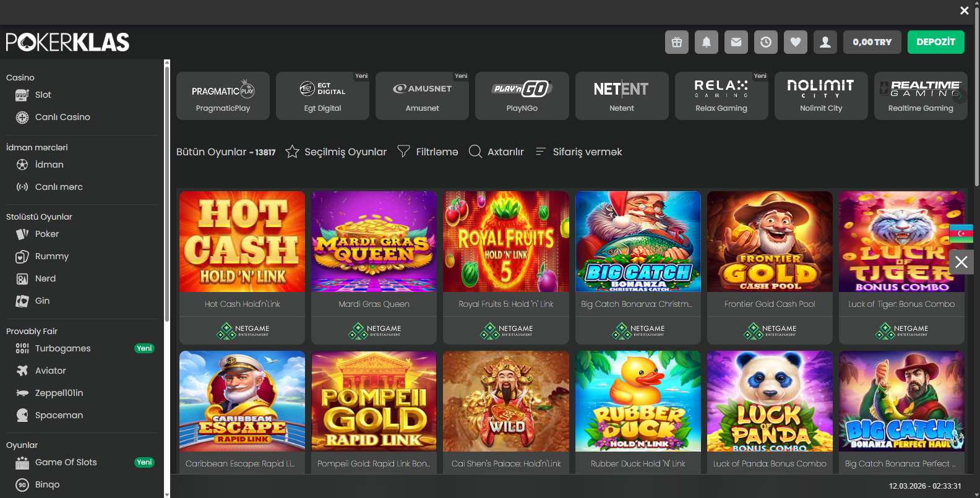
Task: Select the Egt Digital provider tile
Action: click(x=322, y=96)
